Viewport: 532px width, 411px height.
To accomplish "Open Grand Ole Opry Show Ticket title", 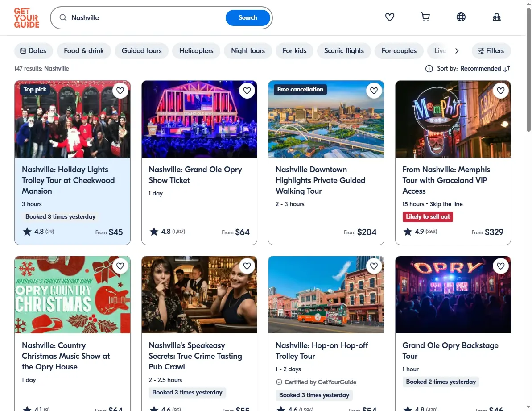I will point(195,175).
